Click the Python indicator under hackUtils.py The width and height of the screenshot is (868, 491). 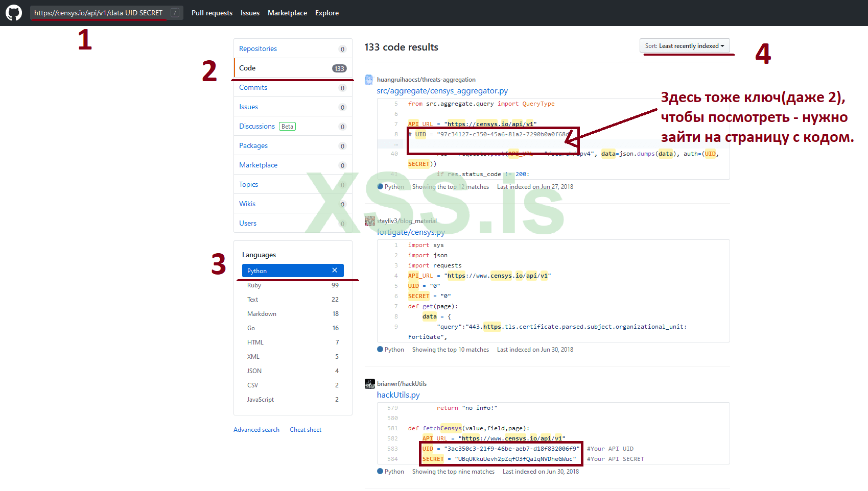click(379, 471)
